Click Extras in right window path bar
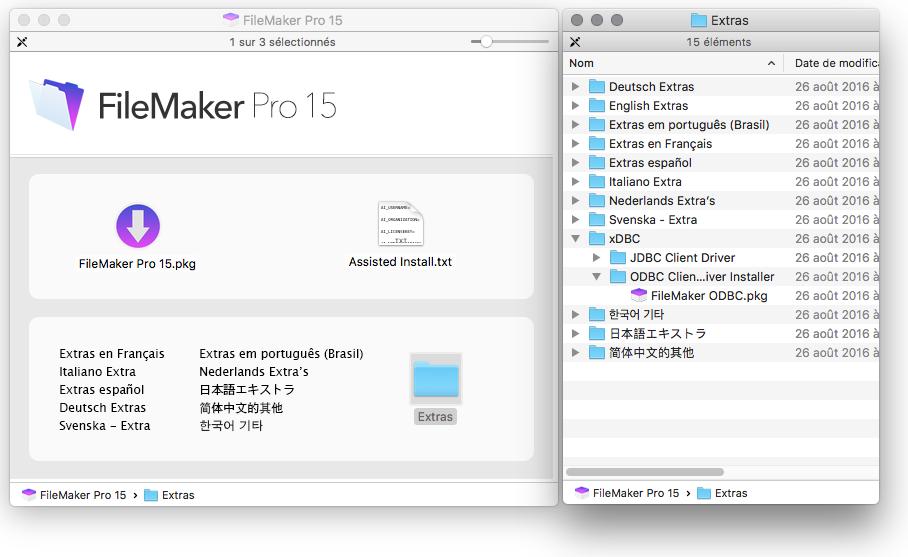908x557 pixels. pyautogui.click(x=722, y=493)
